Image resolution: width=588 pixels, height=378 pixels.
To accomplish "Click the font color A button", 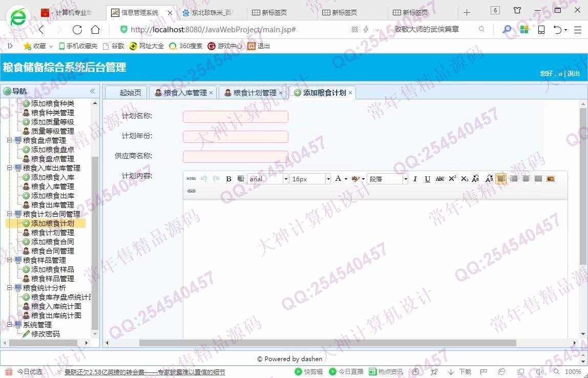I will (338, 179).
